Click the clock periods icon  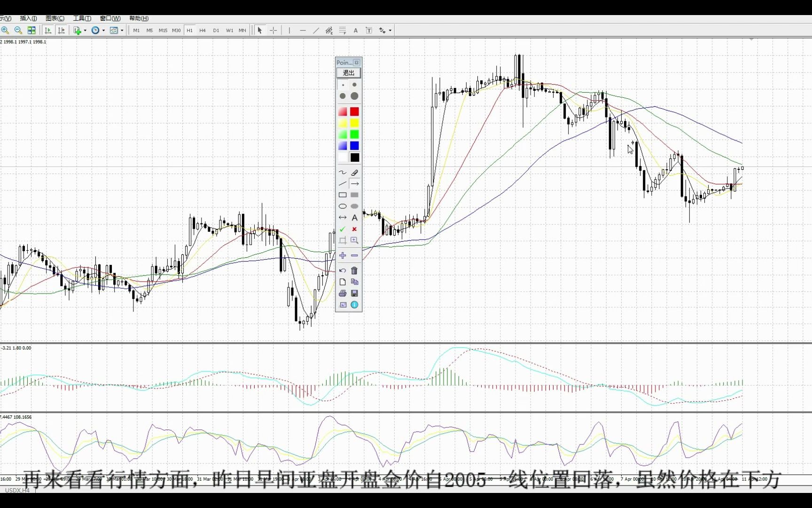pos(95,30)
